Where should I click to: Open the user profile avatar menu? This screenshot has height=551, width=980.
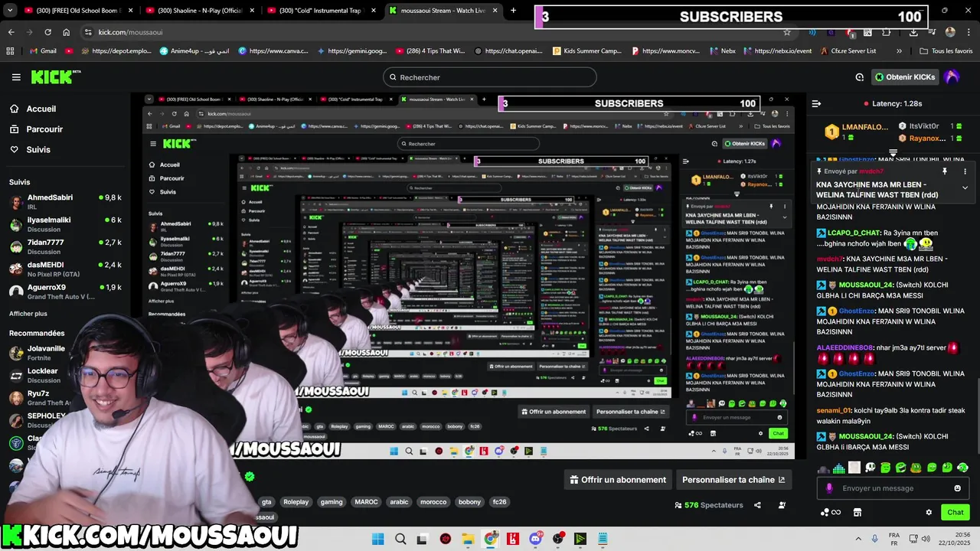click(952, 77)
